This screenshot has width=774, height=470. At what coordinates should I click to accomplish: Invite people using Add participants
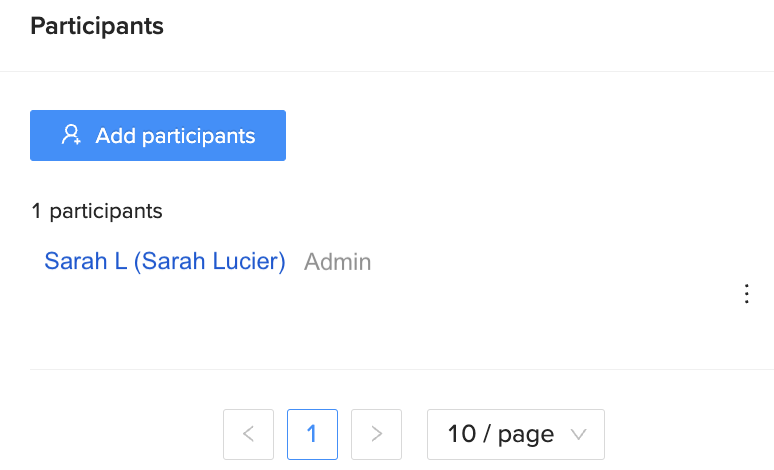158,135
